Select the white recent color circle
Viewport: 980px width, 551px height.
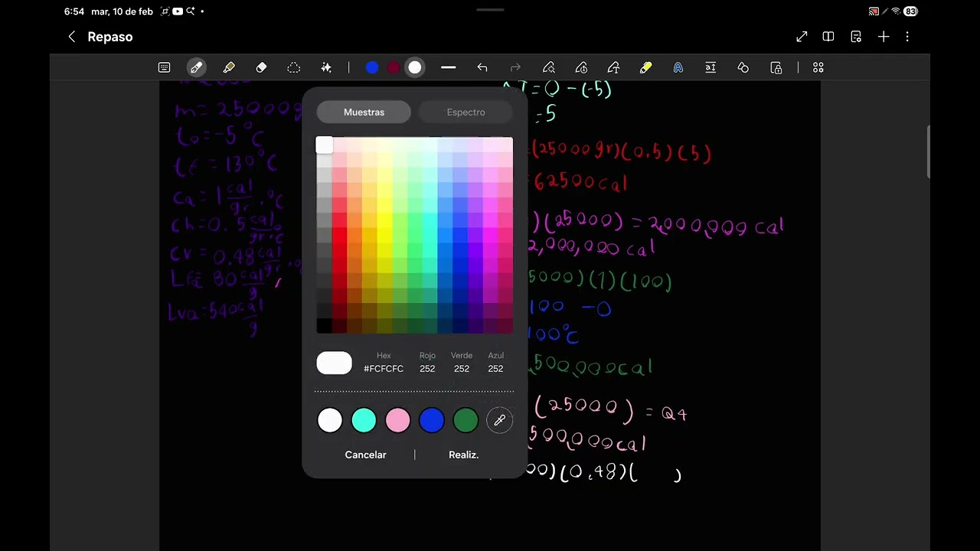coord(330,420)
